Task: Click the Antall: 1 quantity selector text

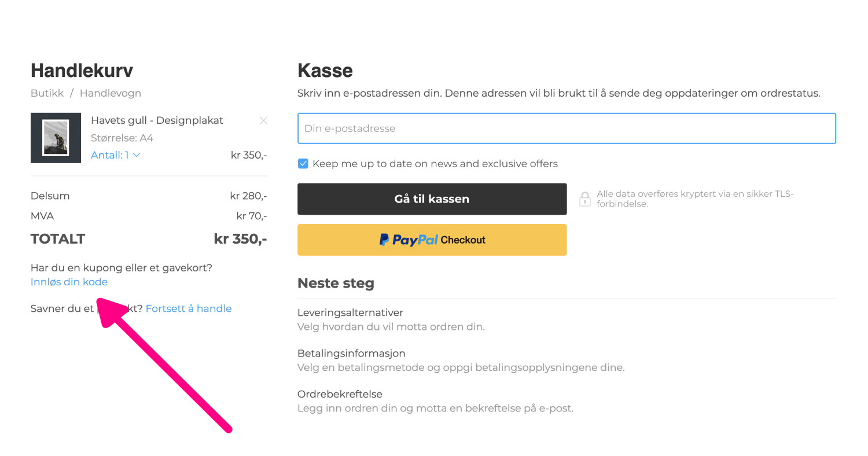Action: click(x=110, y=155)
